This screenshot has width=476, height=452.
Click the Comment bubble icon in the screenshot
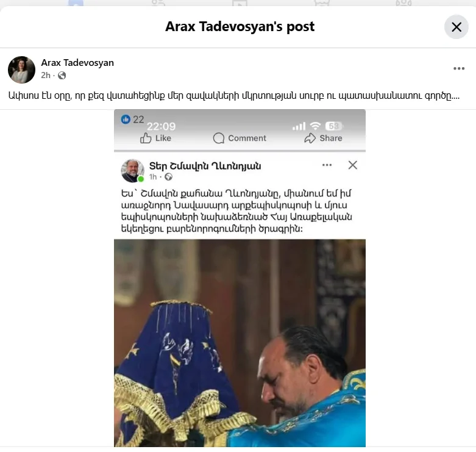[219, 138]
